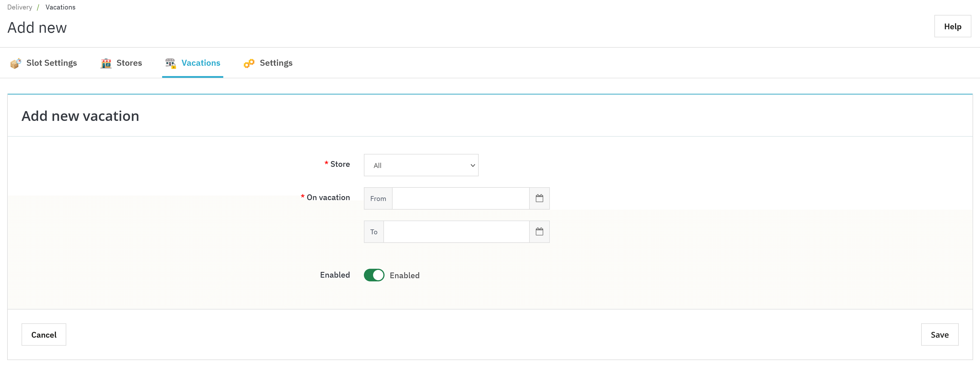Click the To prefix label

pos(374,232)
